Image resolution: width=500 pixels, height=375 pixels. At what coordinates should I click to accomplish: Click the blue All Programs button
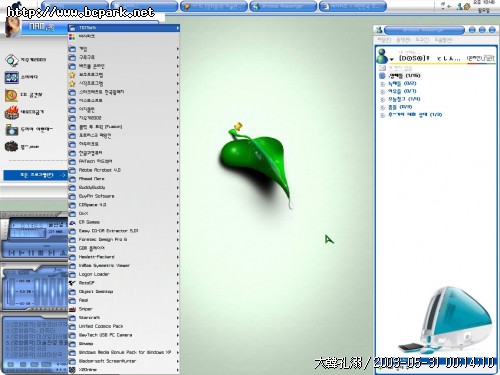[35, 175]
